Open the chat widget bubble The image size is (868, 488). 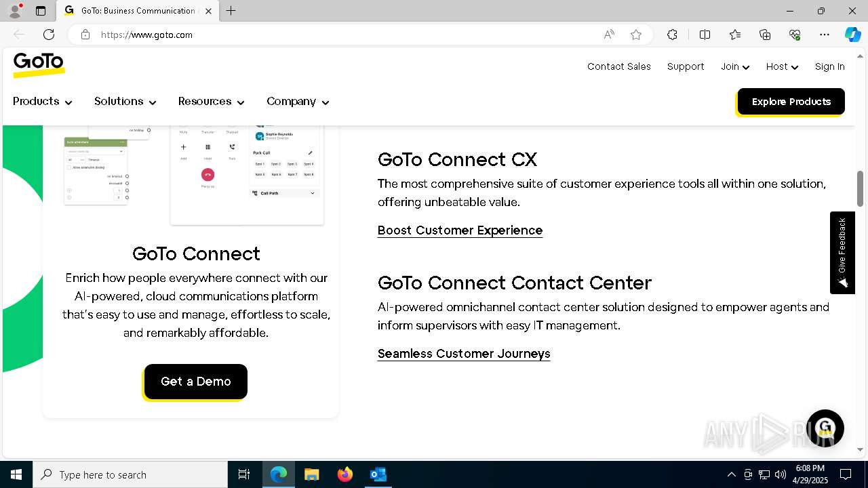click(x=825, y=428)
